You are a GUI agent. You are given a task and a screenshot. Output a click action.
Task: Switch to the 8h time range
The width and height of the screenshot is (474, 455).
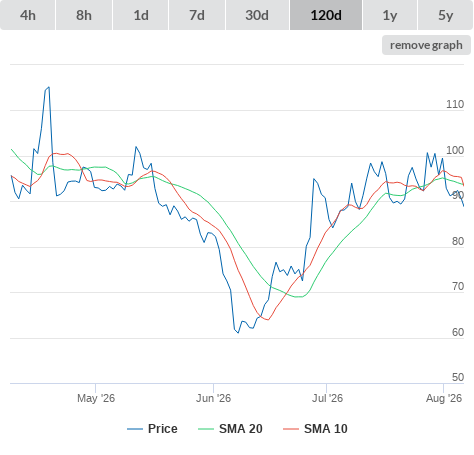pyautogui.click(x=84, y=15)
